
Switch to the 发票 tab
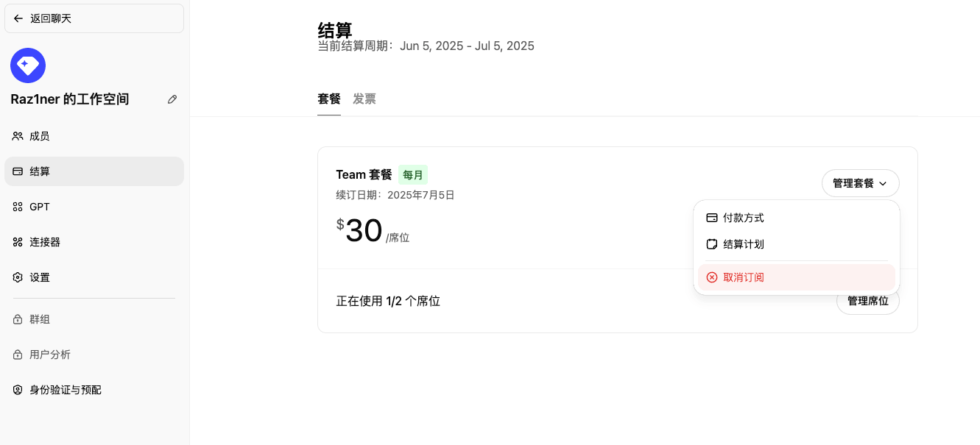click(364, 99)
